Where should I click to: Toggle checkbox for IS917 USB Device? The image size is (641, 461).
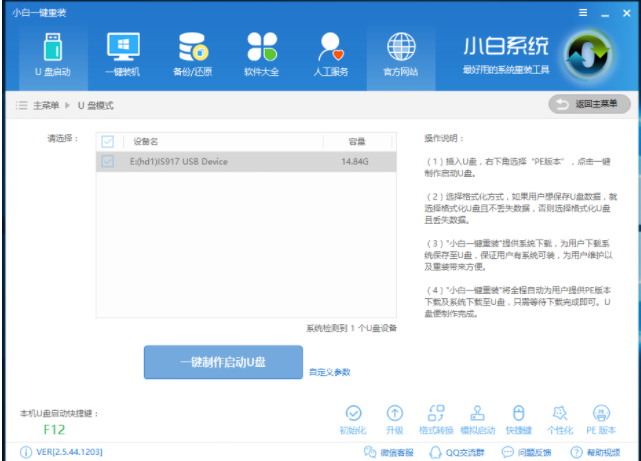tap(108, 161)
